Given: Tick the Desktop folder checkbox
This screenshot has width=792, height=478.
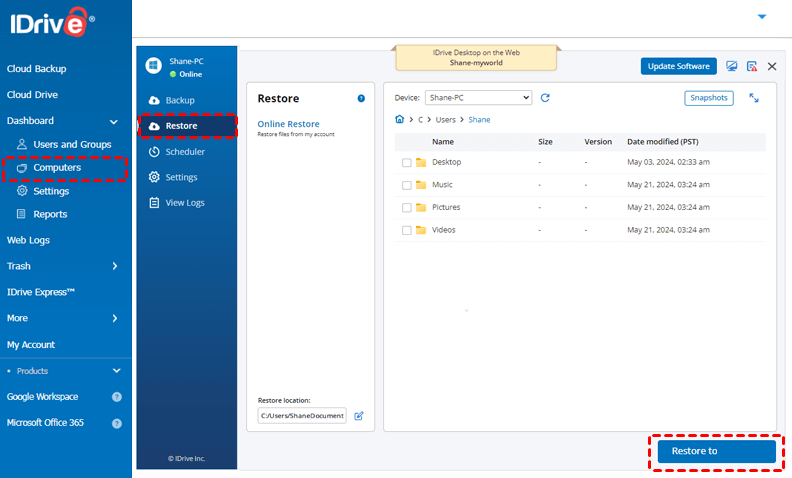Looking at the screenshot, I should [x=407, y=162].
